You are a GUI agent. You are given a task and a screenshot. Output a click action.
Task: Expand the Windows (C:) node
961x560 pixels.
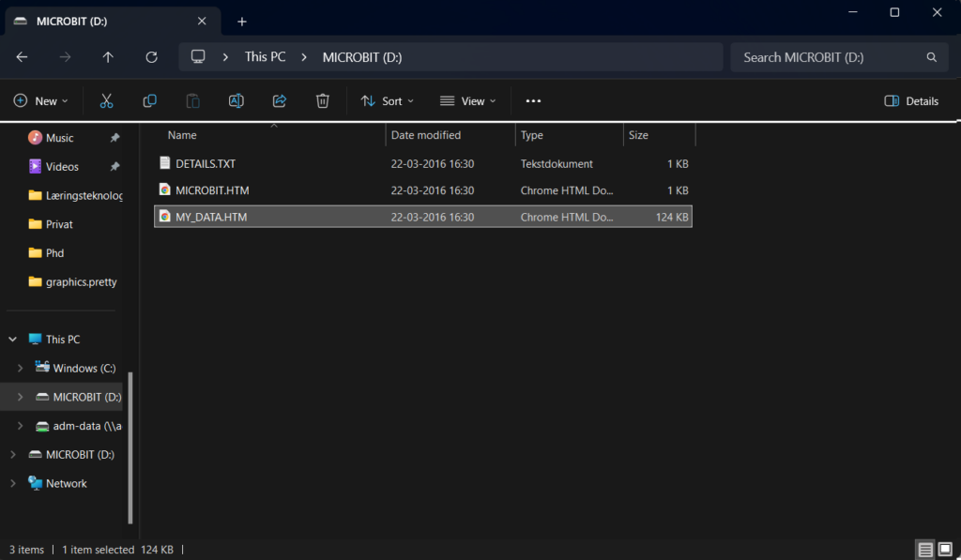[21, 368]
